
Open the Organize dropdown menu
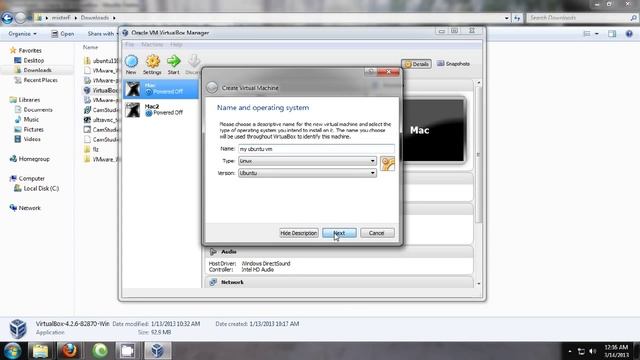(x=22, y=34)
